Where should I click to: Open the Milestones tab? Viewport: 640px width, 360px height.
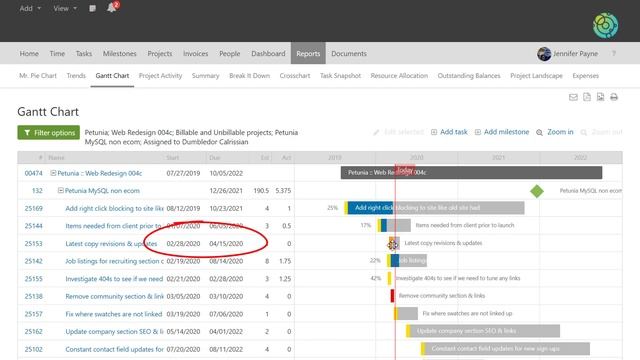pyautogui.click(x=120, y=53)
